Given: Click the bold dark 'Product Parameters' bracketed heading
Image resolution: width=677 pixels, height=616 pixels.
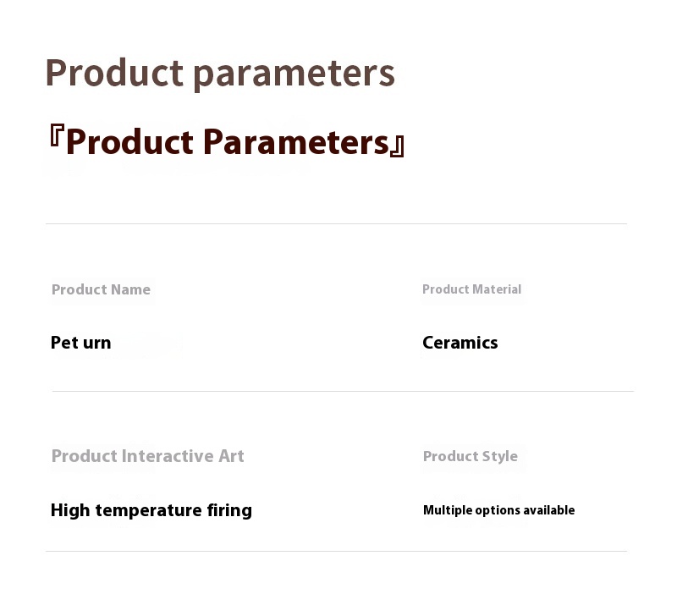Looking at the screenshot, I should pyautogui.click(x=227, y=141).
